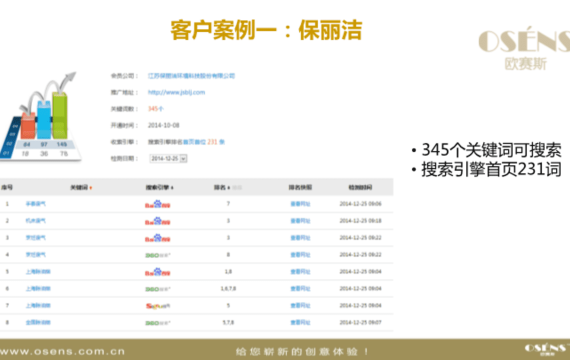The width and height of the screenshot is (570, 360).
Task: Click the Baidu logo in row 1
Action: tap(158, 204)
